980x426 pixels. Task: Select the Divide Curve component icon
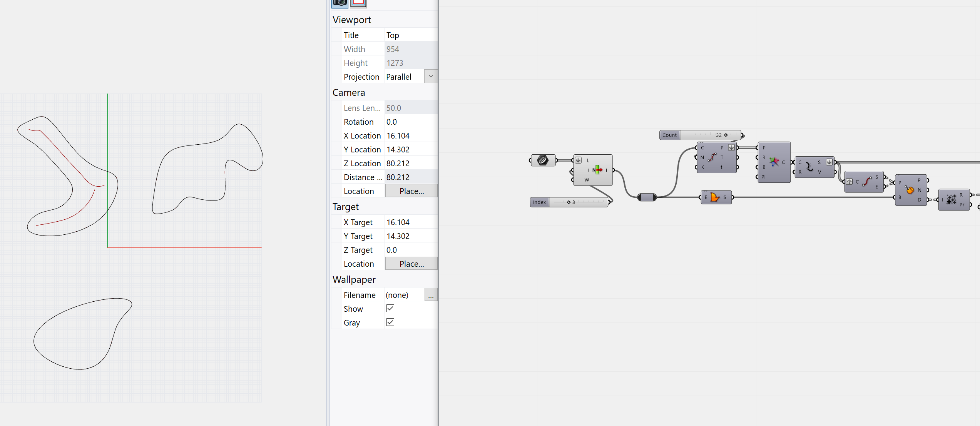[712, 157]
